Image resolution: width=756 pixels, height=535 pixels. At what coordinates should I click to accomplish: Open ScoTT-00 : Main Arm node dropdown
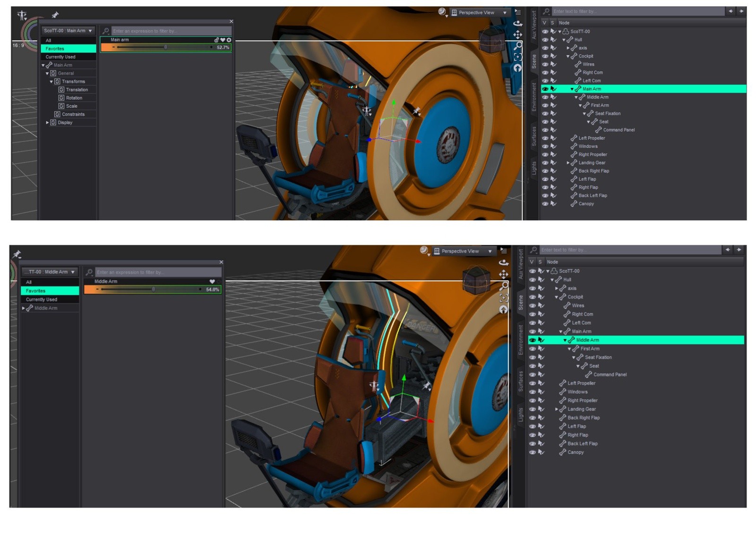pyautogui.click(x=69, y=31)
